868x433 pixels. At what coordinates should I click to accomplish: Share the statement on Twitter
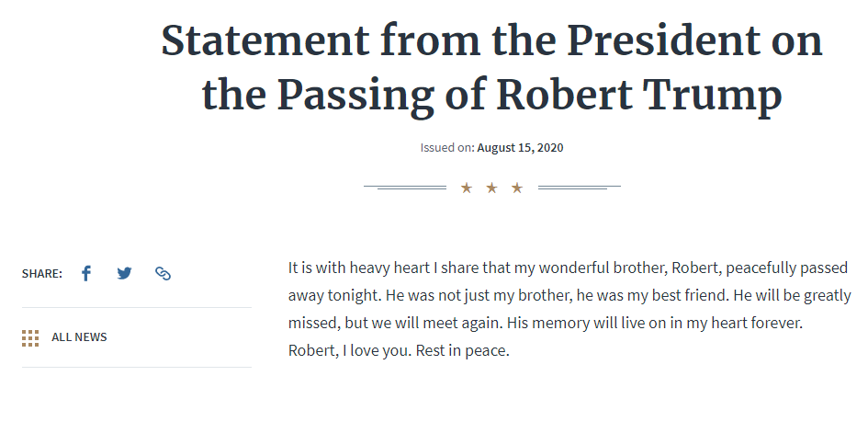pos(125,273)
